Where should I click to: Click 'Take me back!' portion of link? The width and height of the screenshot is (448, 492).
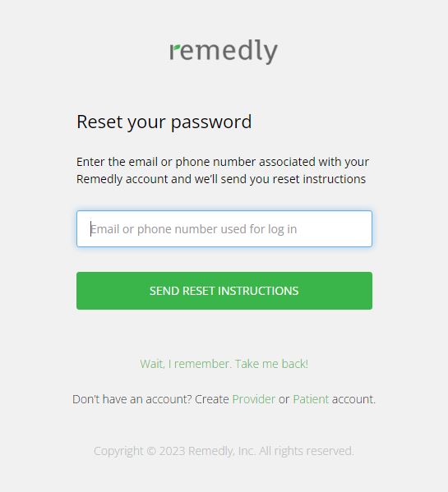pos(271,364)
